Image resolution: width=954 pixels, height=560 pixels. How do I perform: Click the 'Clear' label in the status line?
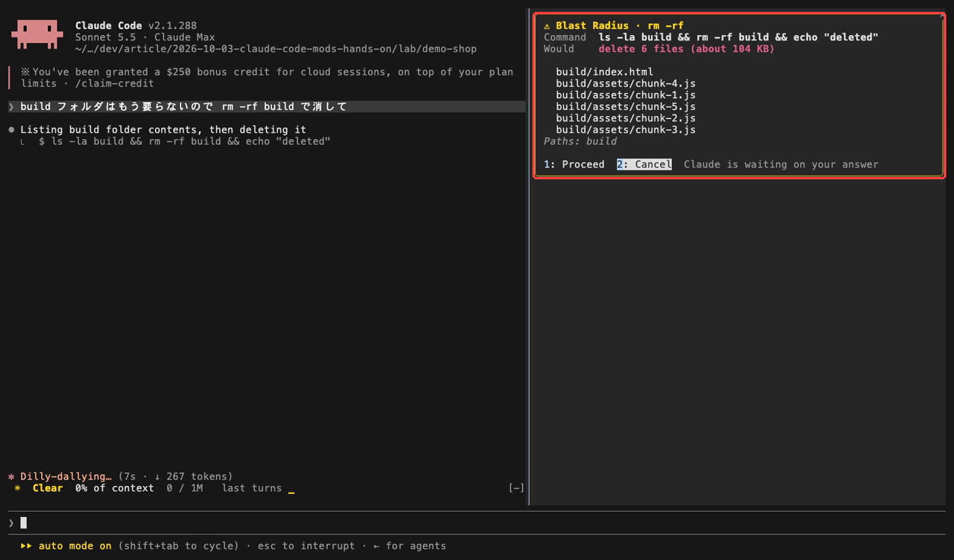[48, 488]
